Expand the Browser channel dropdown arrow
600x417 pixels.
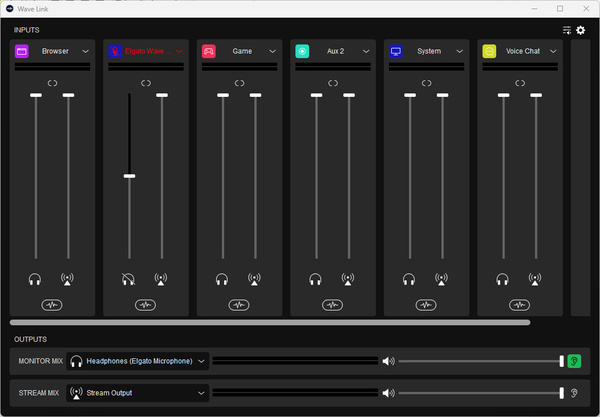coord(86,51)
